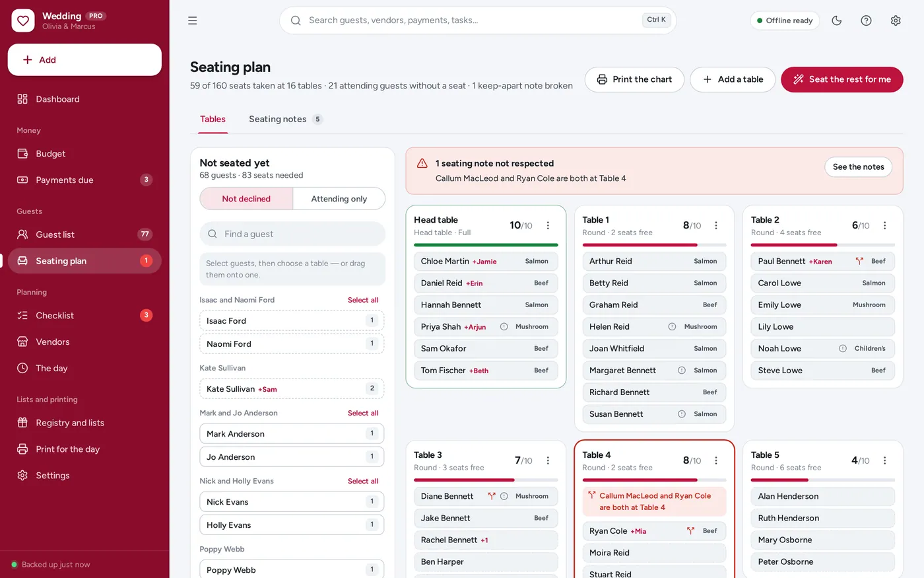Select the Not declined filter
This screenshot has width=924, height=578.
246,199
